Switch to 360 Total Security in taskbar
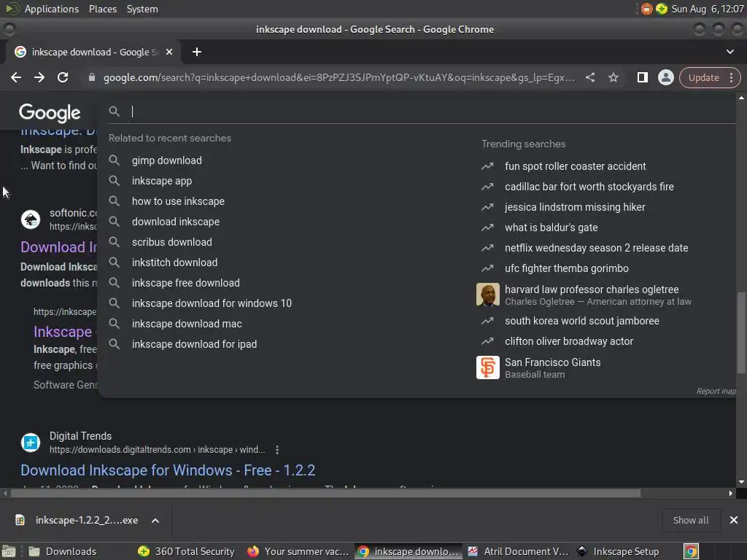Viewport: 747px width, 560px height. pyautogui.click(x=186, y=551)
